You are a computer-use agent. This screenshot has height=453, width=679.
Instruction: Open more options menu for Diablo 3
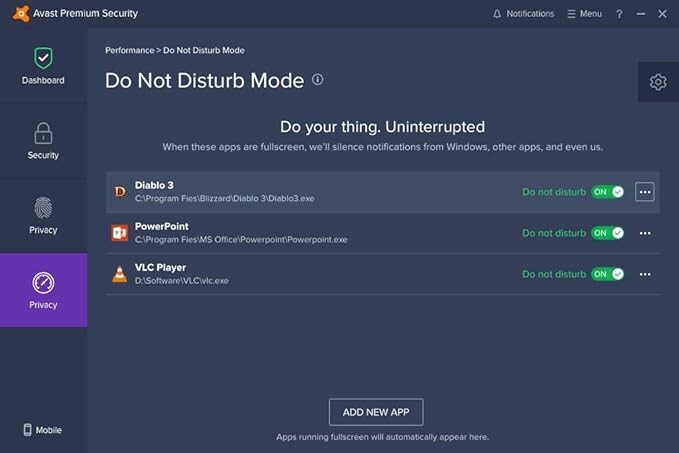[x=645, y=192]
